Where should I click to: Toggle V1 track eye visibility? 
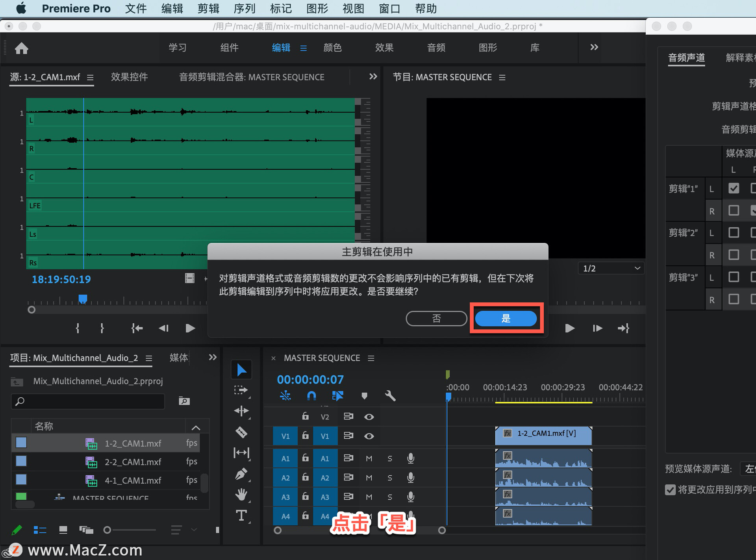click(x=369, y=436)
